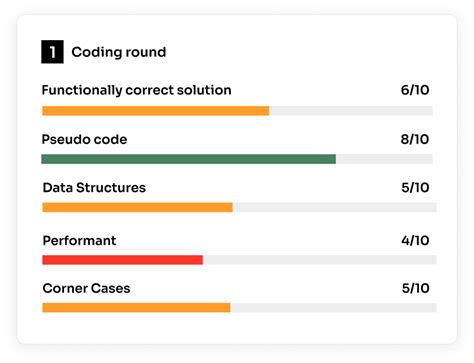Click the Data Structures 5/10 score
474x363 pixels.
pos(415,187)
